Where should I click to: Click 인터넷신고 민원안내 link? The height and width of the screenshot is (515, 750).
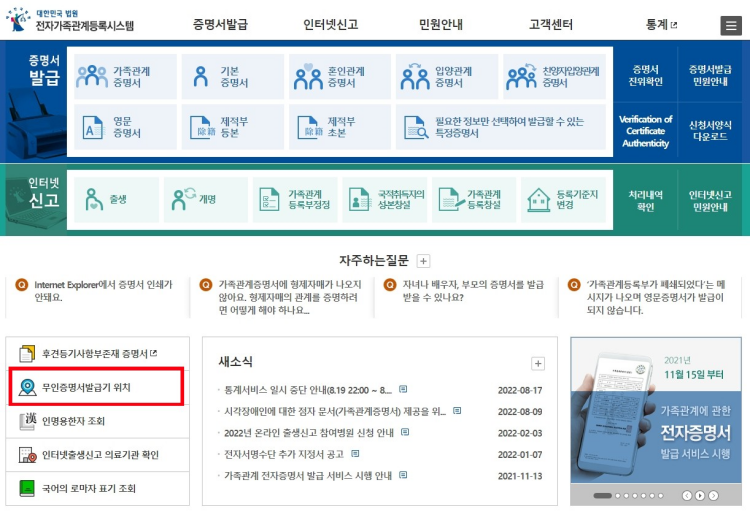tap(710, 201)
